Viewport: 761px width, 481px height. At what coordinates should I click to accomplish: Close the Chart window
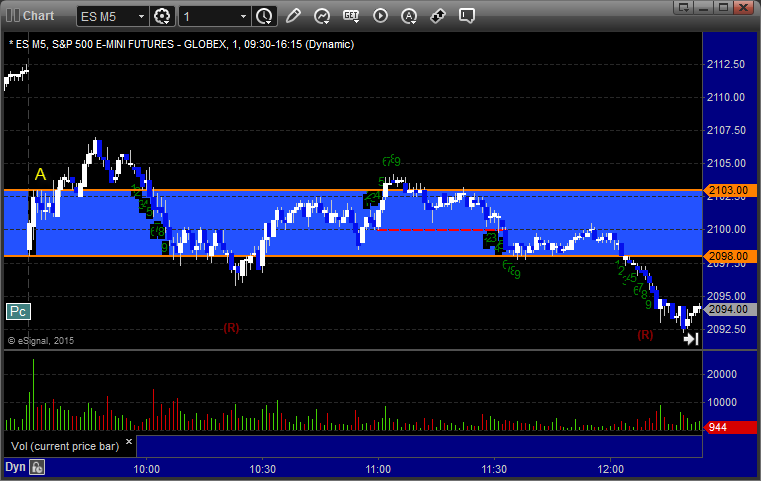743,7
